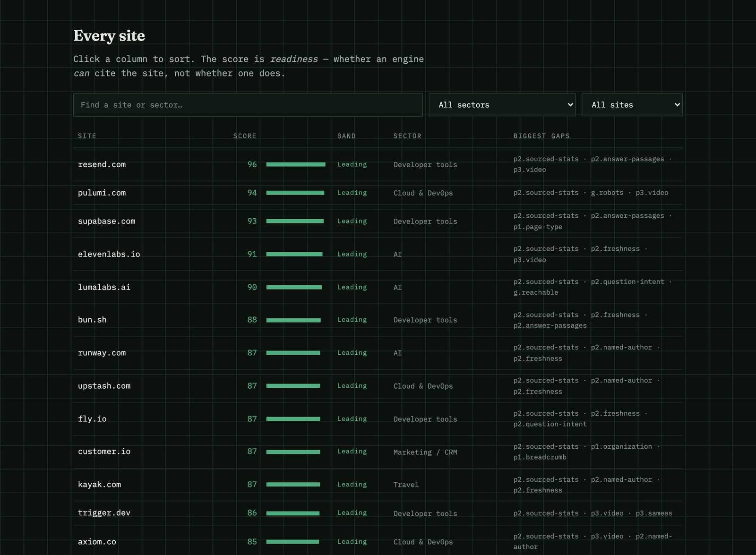The image size is (756, 555).
Task: Click the Leading band in the kayak.com row
Action: [352, 485]
